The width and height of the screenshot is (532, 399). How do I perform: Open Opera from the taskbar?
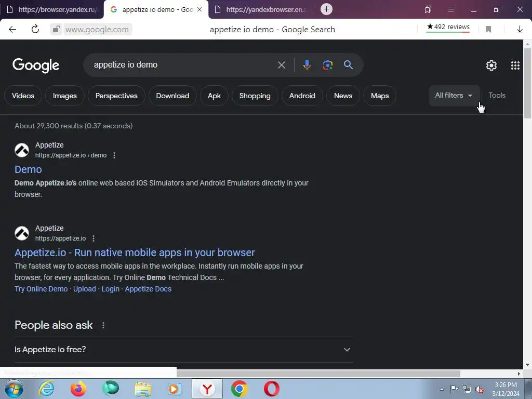click(x=271, y=389)
